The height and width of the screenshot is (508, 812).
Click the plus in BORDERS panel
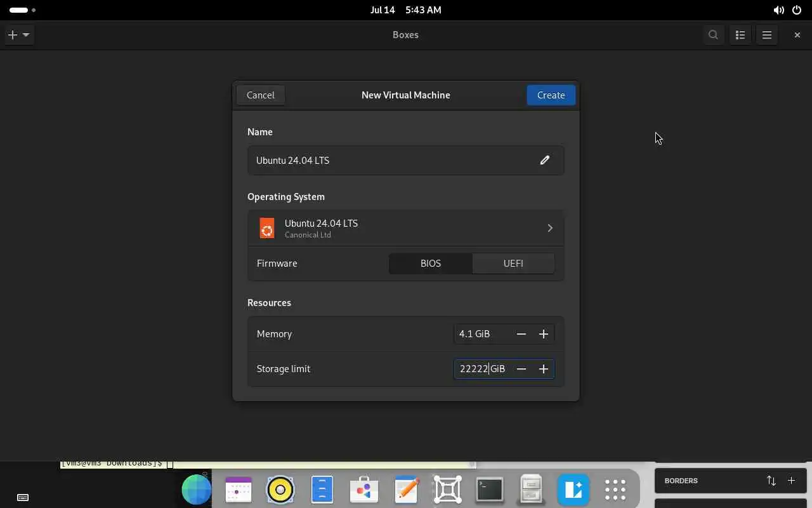pyautogui.click(x=791, y=481)
